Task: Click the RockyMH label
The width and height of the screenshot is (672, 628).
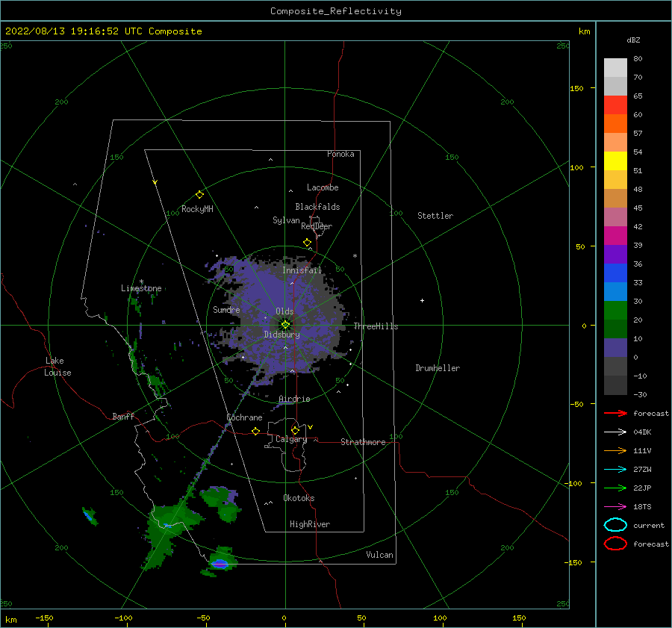Action: 197,209
